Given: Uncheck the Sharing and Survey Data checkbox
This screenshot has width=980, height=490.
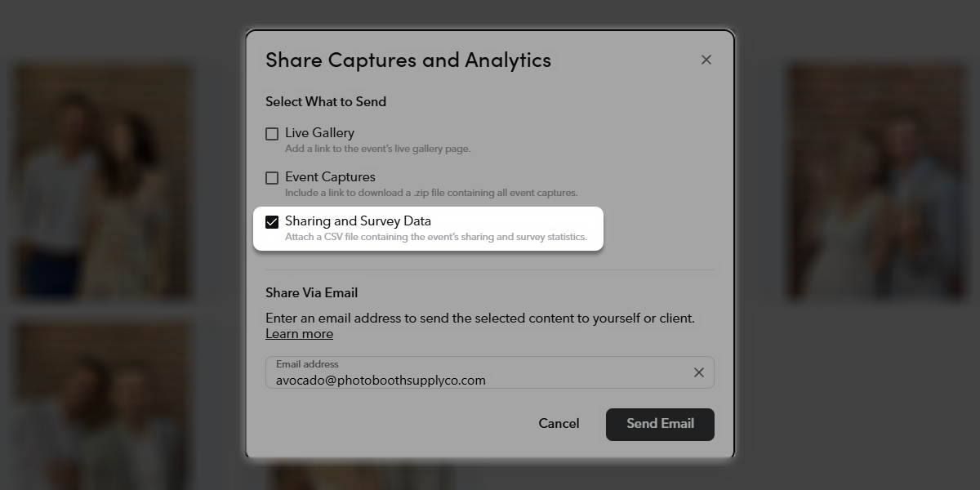Looking at the screenshot, I should 272,221.
